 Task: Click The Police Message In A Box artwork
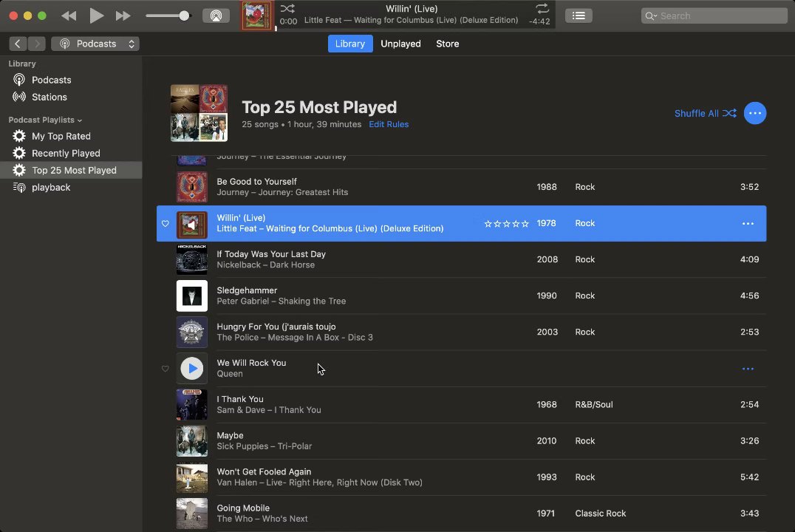point(191,332)
